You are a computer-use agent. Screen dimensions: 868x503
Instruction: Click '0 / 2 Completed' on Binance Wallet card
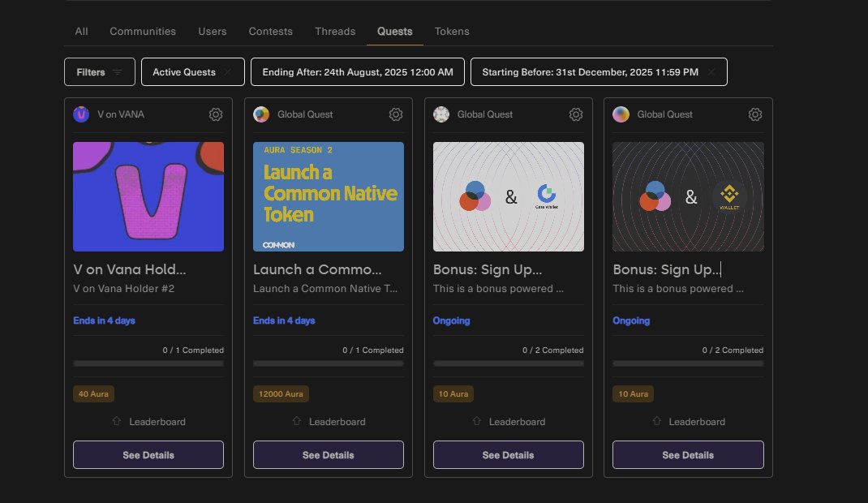point(733,350)
